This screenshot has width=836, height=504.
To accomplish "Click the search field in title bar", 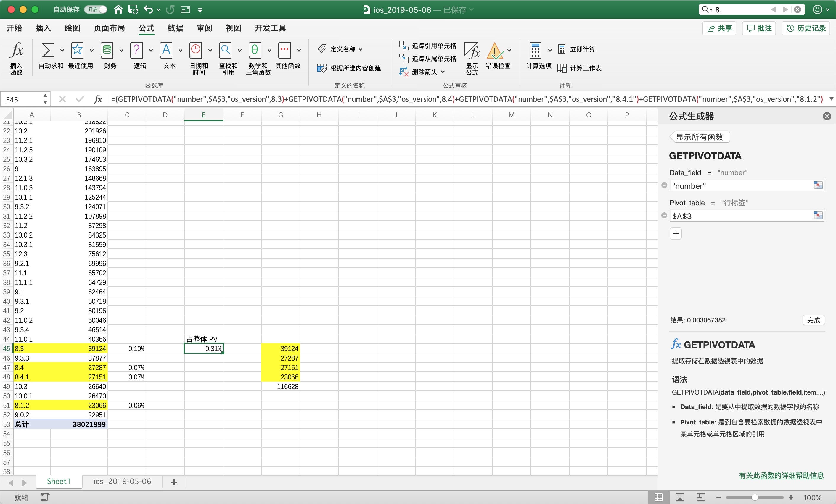I will coord(740,9).
